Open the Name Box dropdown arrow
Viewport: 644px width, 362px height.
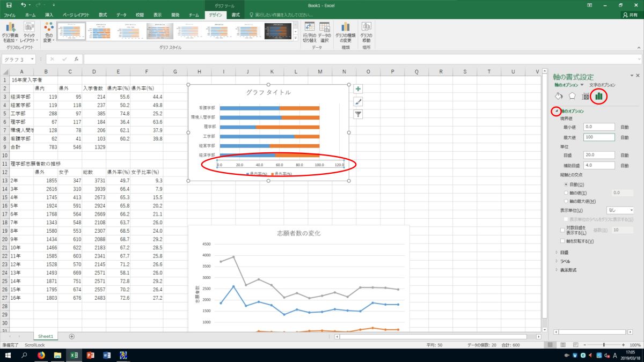(x=32, y=59)
